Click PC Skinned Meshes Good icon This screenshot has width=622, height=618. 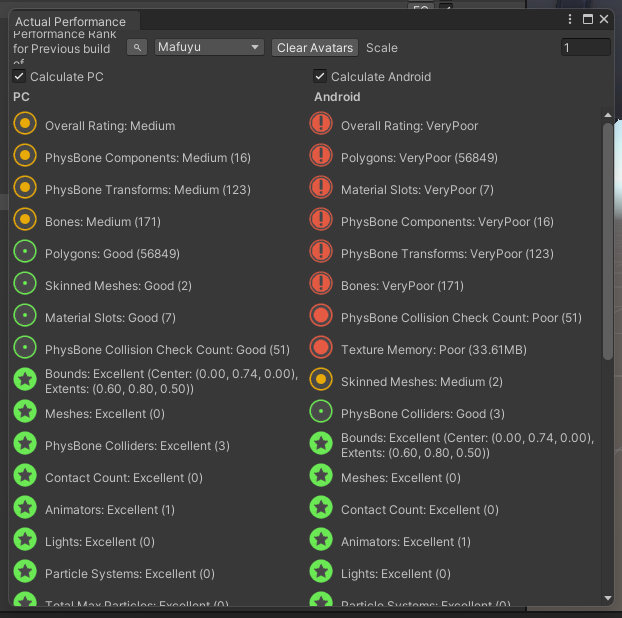[25, 284]
